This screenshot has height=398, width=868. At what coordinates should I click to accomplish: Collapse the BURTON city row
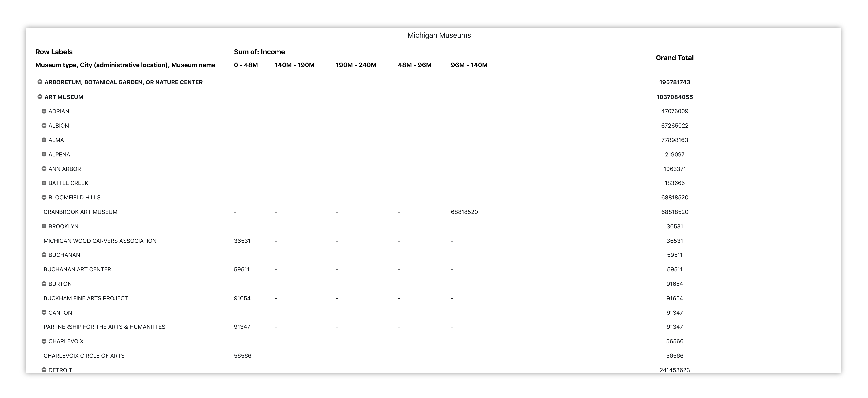[x=44, y=284]
